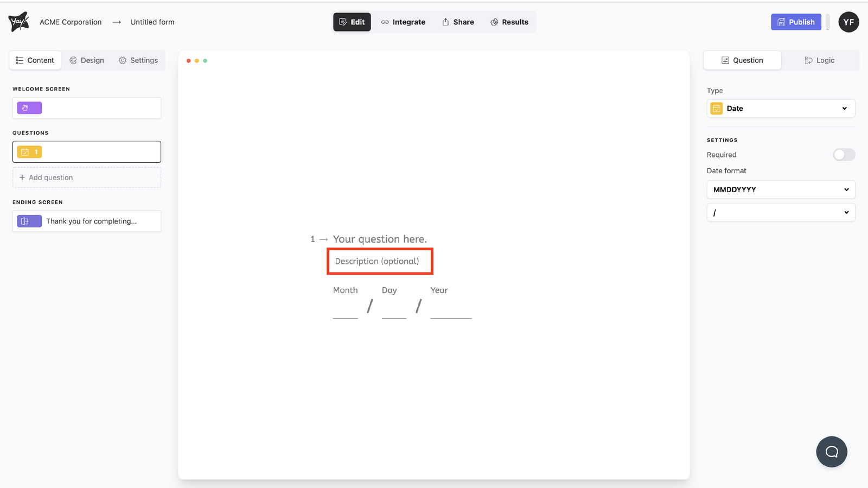Click the Description (optional) field

pos(377,261)
